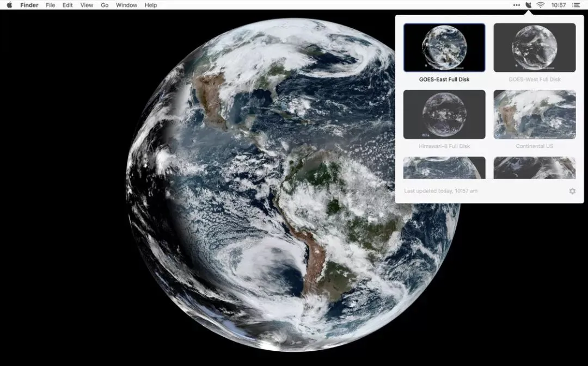
Task: Click the GOES-East Full Disk label
Action: (x=444, y=79)
